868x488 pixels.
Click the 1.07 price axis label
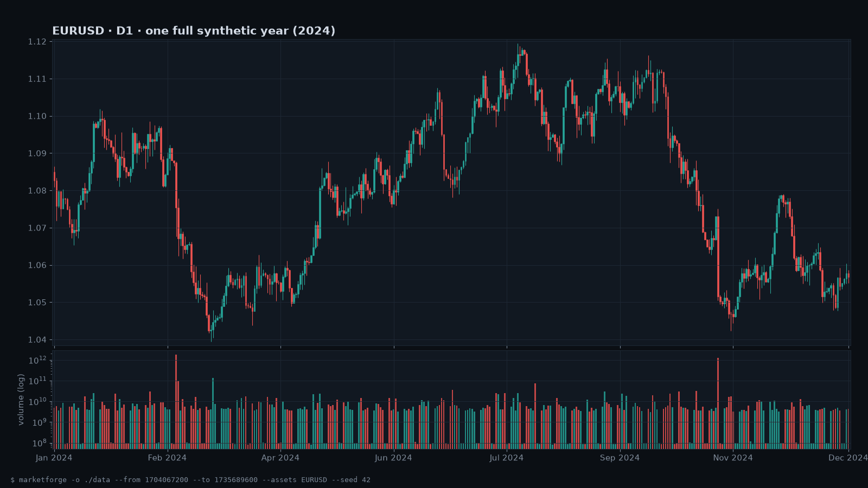coord(37,228)
